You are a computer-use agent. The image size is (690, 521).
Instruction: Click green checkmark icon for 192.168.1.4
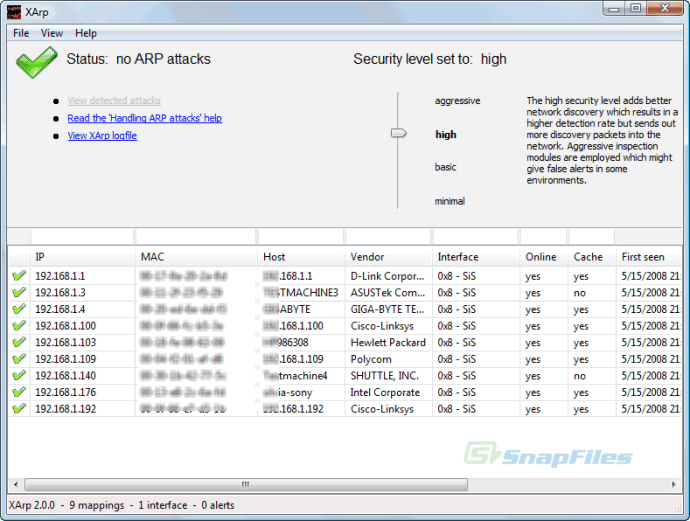pyautogui.click(x=19, y=309)
